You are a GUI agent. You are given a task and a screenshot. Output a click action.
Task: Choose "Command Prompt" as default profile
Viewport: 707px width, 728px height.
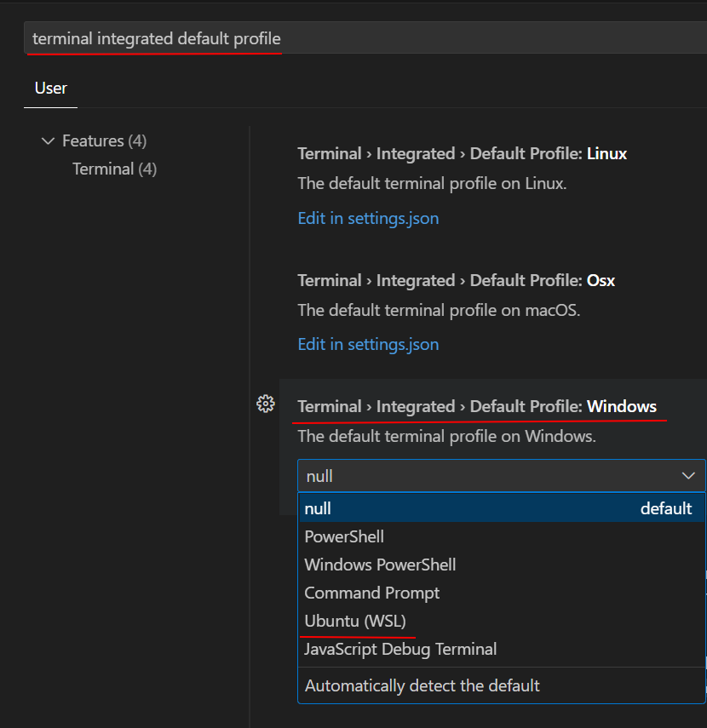pyautogui.click(x=372, y=593)
